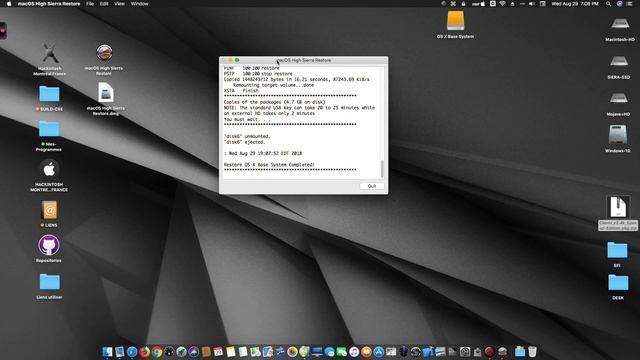Open the Edit menu
Screen dimensions: 640x360
coord(104,4)
